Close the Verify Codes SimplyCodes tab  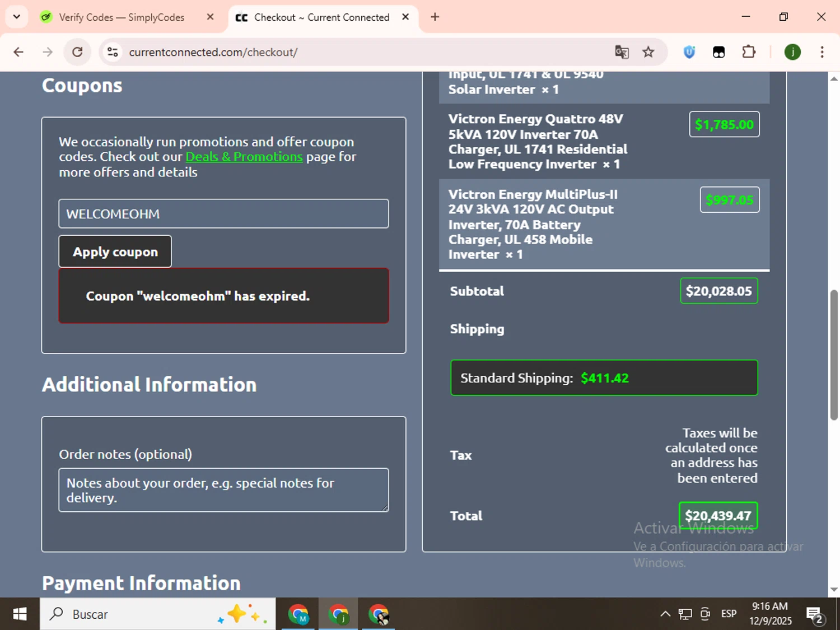tap(210, 17)
